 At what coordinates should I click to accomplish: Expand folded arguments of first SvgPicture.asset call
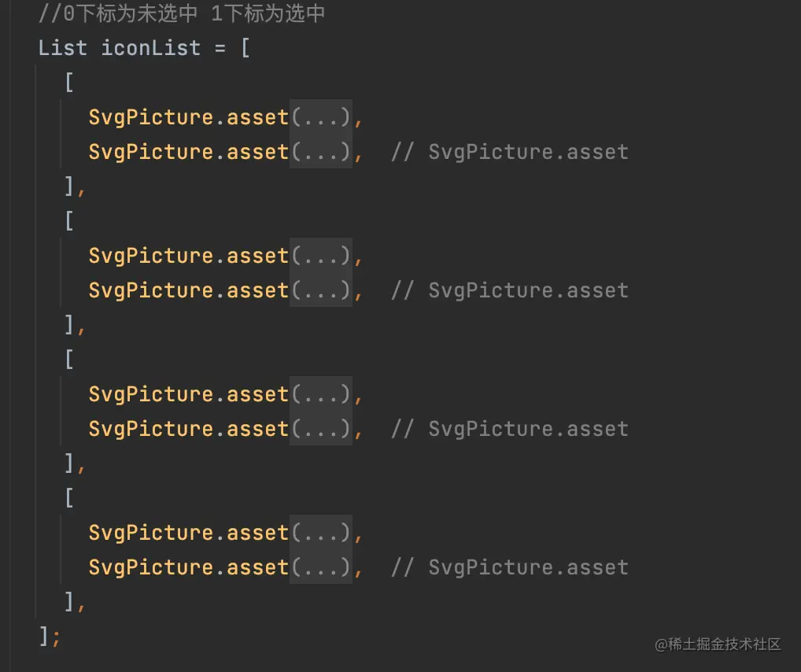(x=321, y=117)
